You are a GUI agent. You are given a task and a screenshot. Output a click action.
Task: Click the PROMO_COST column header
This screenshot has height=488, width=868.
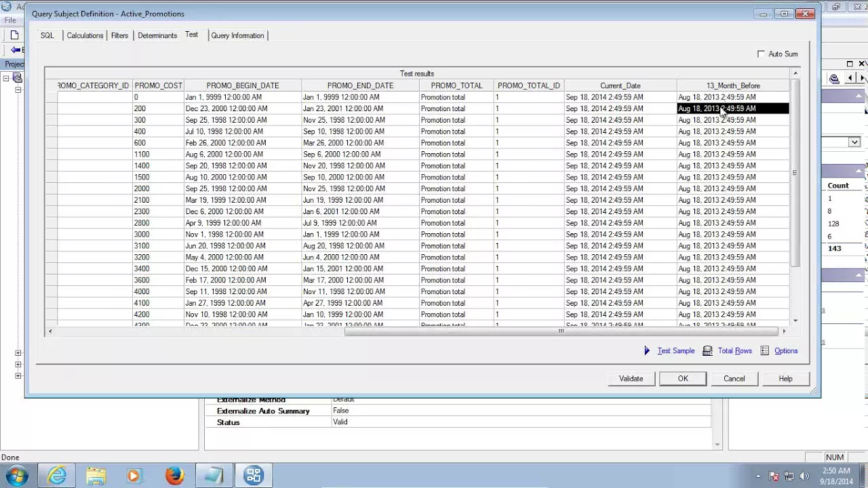click(158, 85)
